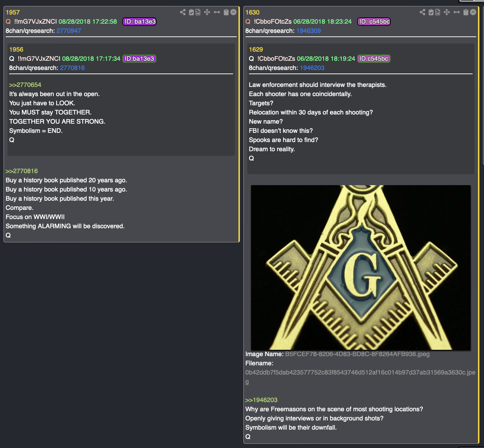Click the share icon on post 1957

click(183, 12)
